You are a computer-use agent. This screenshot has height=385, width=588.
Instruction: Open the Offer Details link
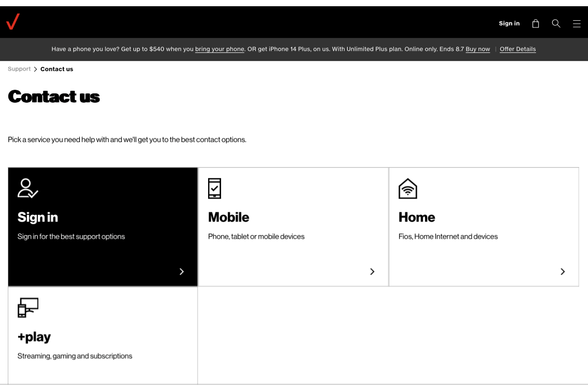click(517, 49)
